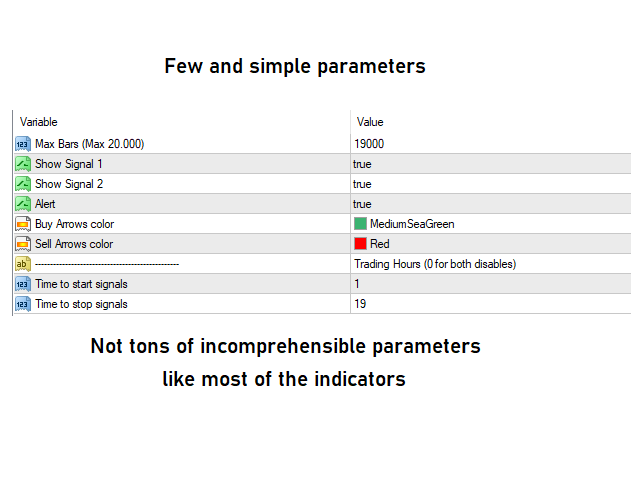This screenshot has height=480, width=640.
Task: Edit the Time to stop signals value 19
Action: pyautogui.click(x=491, y=304)
